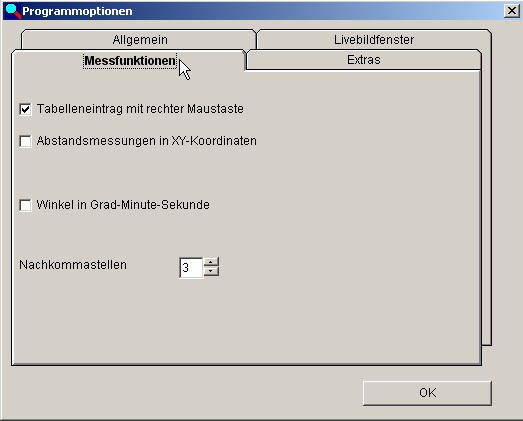The image size is (523, 421).
Task: Click the Programmoptionen title bar text
Action: pos(77,11)
